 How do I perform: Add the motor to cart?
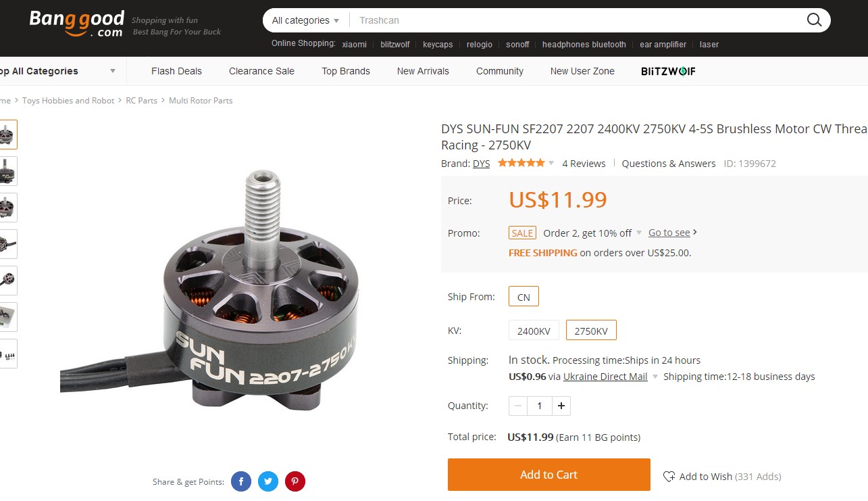(549, 475)
